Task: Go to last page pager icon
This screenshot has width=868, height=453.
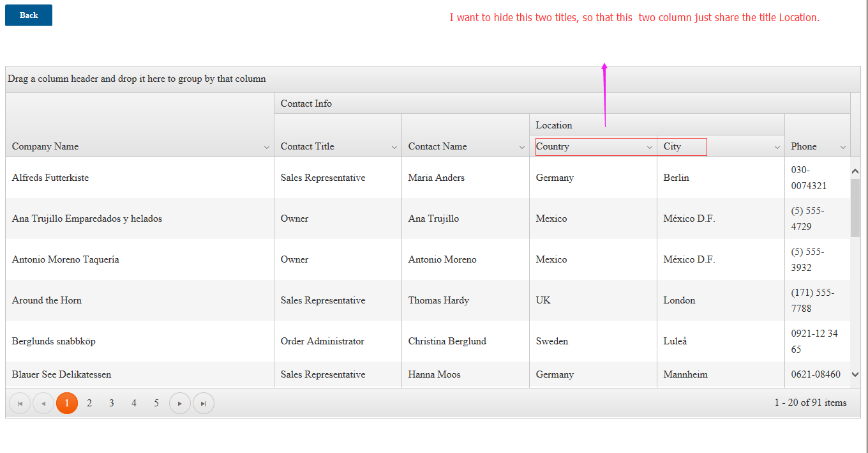Action: (x=204, y=403)
